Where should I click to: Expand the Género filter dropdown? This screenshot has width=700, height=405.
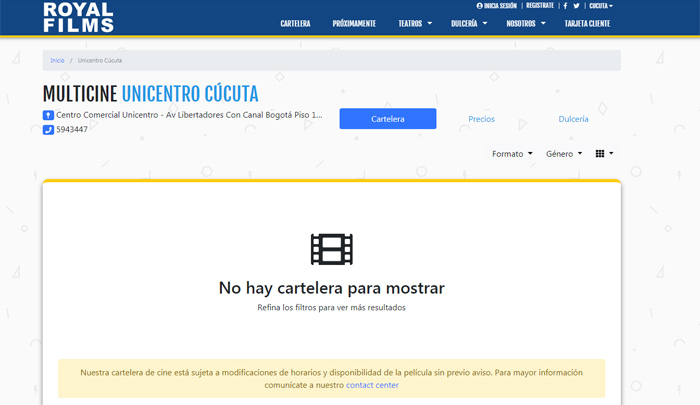coord(565,154)
